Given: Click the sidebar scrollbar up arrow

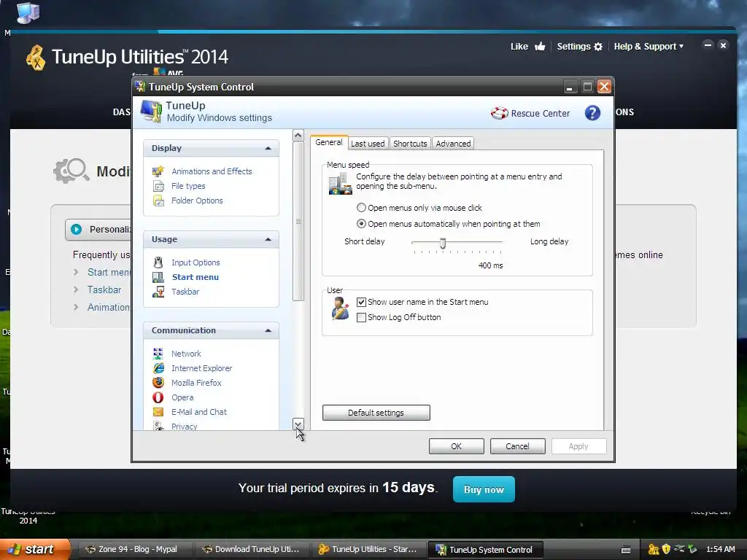Looking at the screenshot, I should tap(298, 135).
